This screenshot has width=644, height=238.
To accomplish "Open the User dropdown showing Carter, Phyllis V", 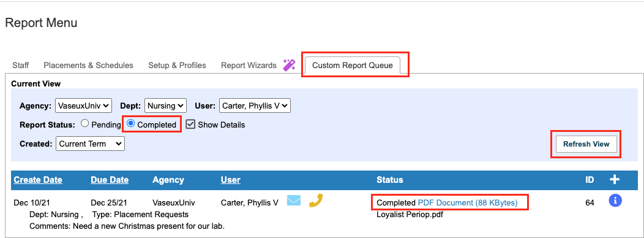I will click(x=255, y=106).
